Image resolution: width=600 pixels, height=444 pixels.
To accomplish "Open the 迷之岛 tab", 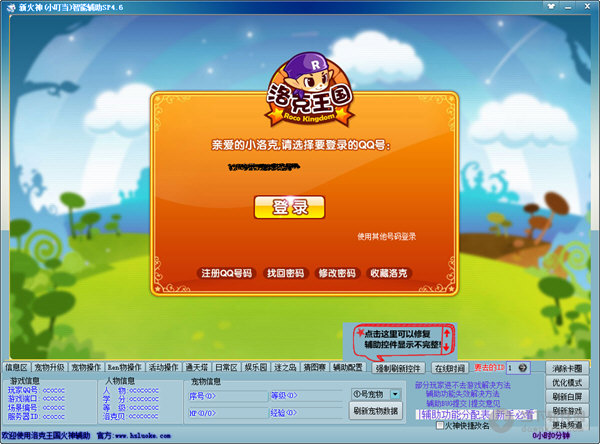I will [285, 367].
